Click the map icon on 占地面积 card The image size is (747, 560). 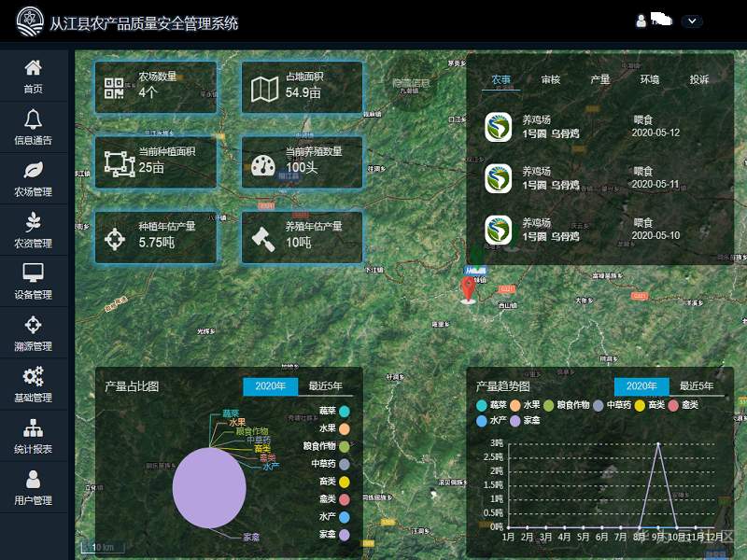[x=264, y=89]
